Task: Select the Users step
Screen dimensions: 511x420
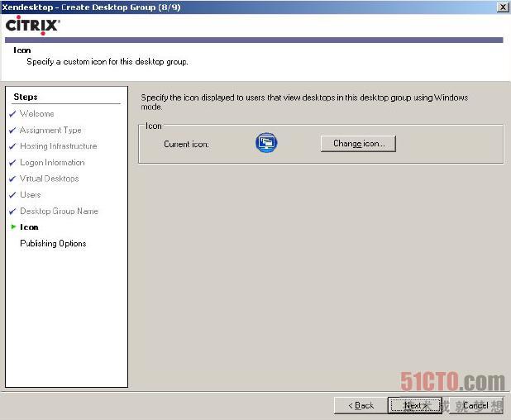Action: point(31,194)
